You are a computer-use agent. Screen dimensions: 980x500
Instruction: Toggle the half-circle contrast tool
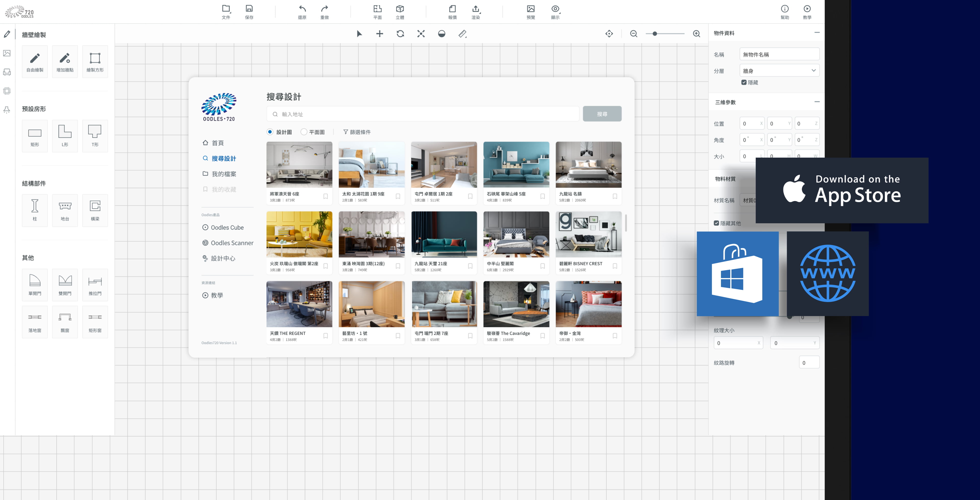(442, 34)
